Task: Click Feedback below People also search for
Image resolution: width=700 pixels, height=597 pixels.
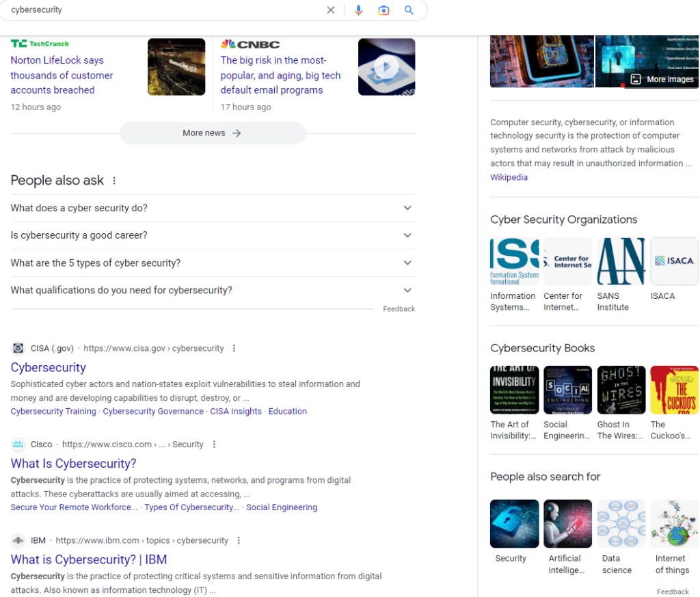Action: [x=673, y=592]
